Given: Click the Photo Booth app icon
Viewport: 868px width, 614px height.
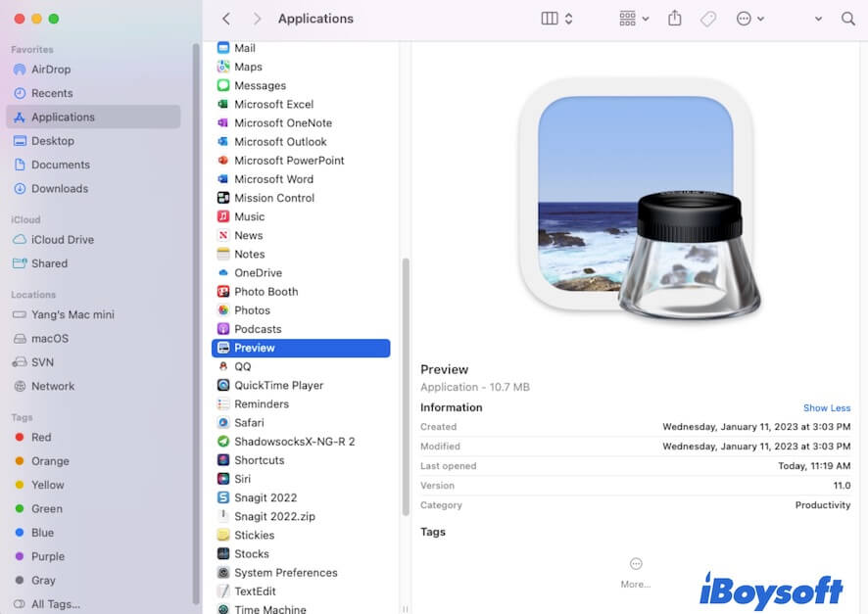Looking at the screenshot, I should click(x=224, y=291).
